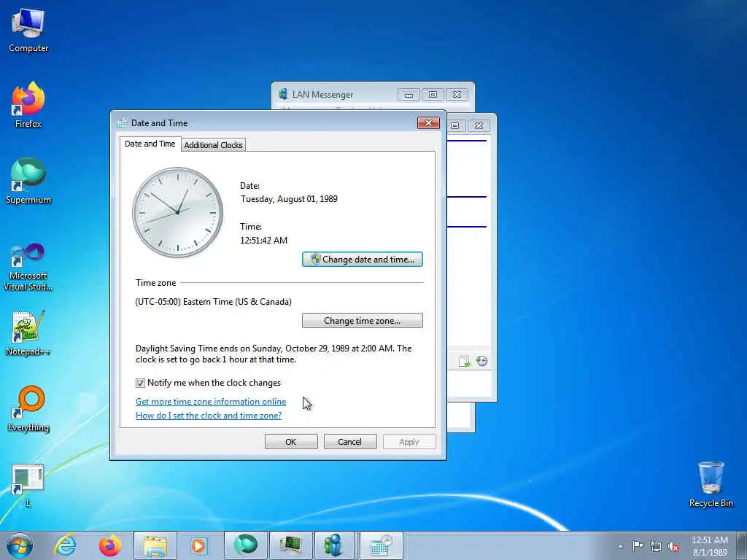The image size is (747, 560).
Task: Maximize the LAN Messenger window
Action: 433,95
